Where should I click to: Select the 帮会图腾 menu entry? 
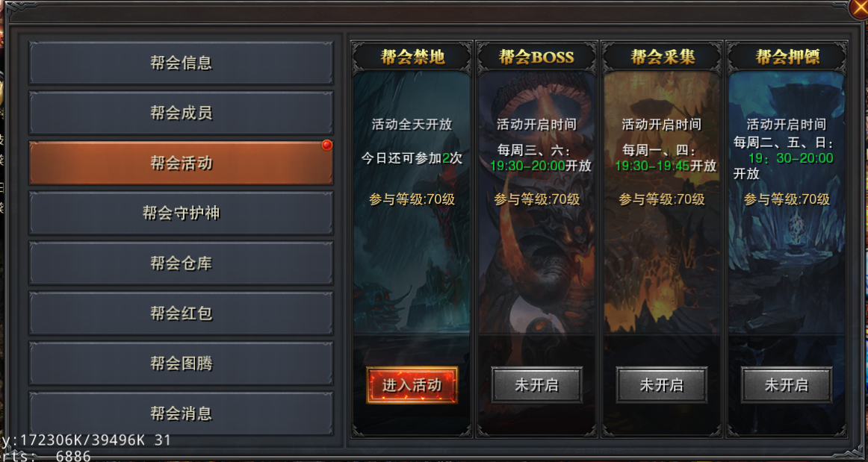(x=181, y=363)
